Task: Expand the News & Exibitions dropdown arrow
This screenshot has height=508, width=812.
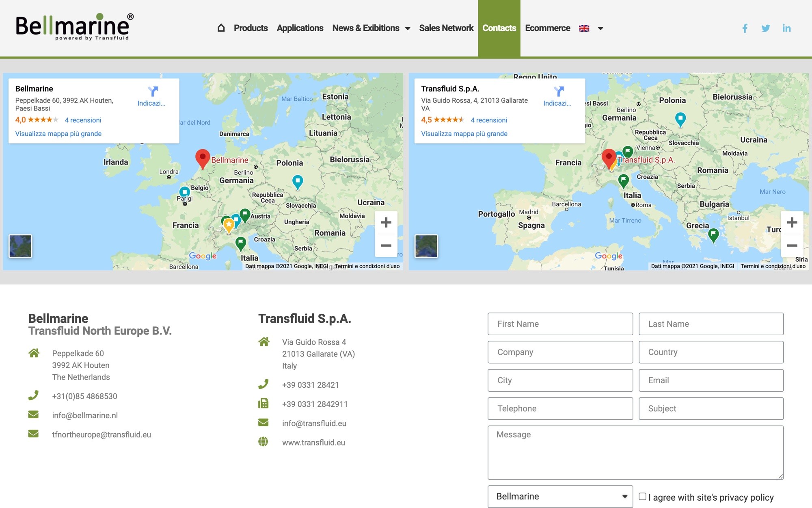Action: pos(408,28)
